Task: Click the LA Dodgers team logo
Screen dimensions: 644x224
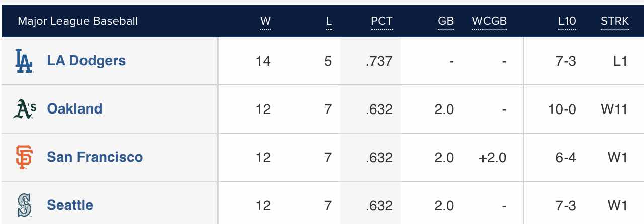Action: tap(24, 61)
